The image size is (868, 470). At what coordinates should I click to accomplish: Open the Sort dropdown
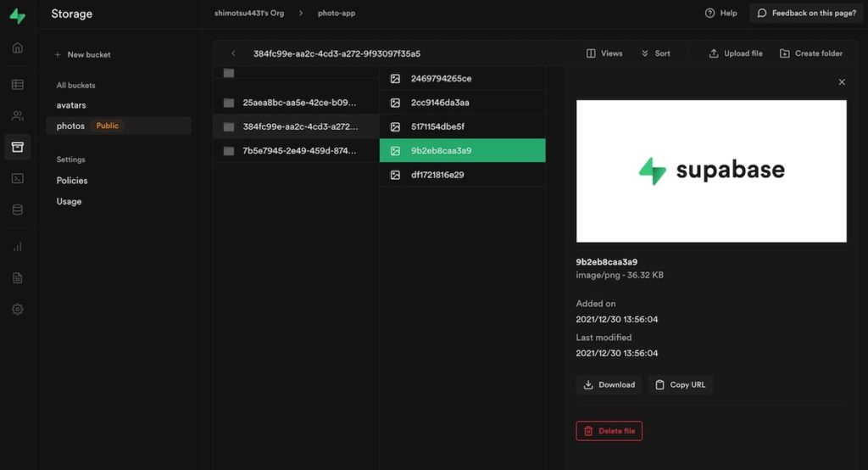pos(655,53)
